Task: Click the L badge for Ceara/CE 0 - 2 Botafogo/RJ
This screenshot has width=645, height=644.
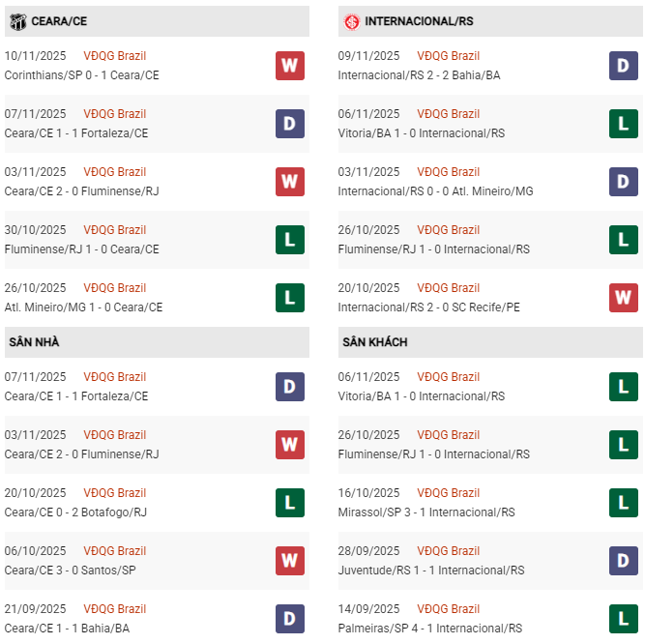Action: click(x=289, y=503)
